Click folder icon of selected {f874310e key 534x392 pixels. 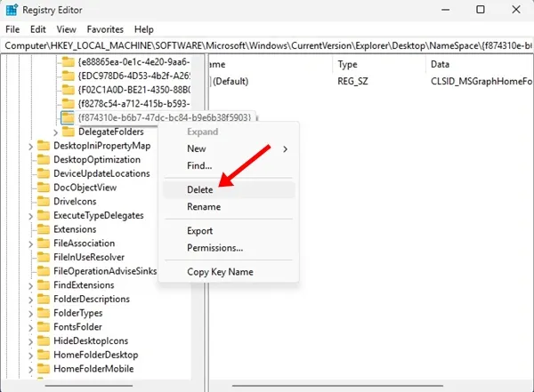pyautogui.click(x=69, y=117)
